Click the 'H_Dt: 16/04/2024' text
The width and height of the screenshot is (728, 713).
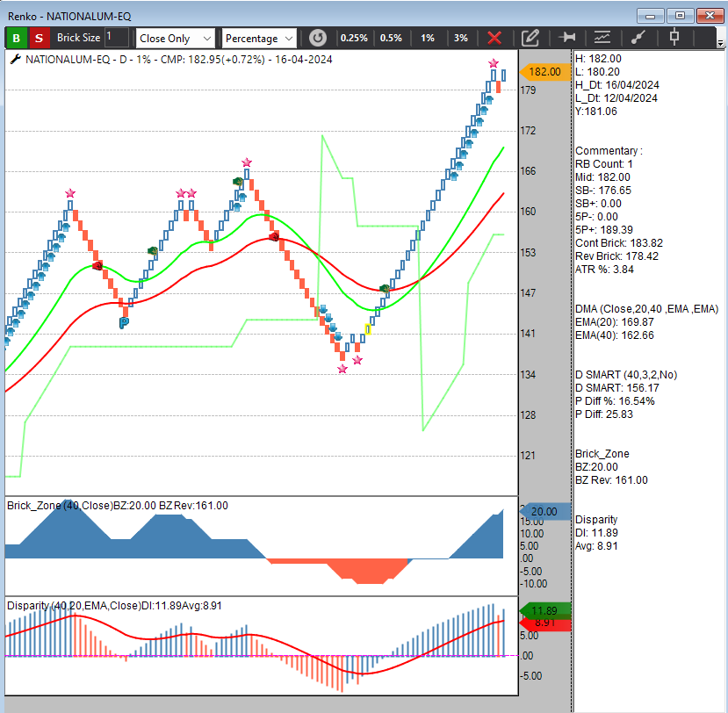pyautogui.click(x=617, y=85)
